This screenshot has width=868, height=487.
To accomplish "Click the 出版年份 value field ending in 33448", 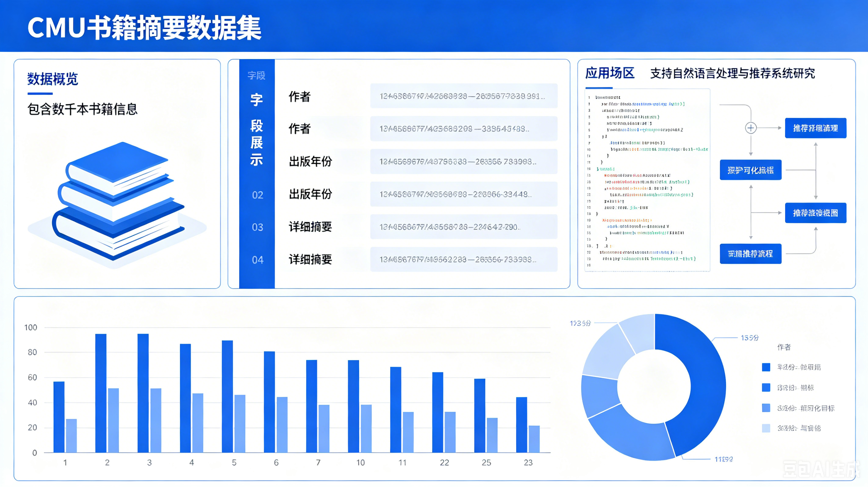I will point(464,194).
